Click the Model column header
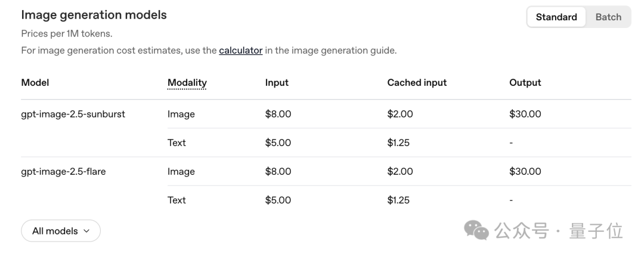644x257 pixels. (35, 82)
